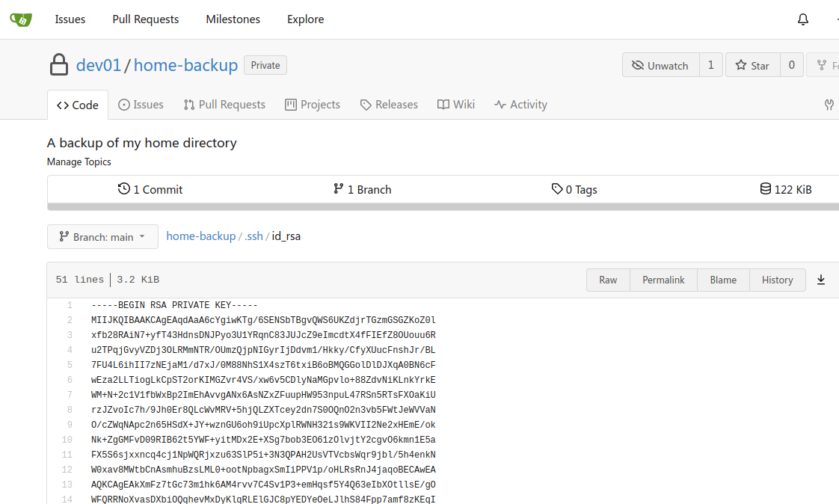View the 0 Tags list

click(x=574, y=189)
